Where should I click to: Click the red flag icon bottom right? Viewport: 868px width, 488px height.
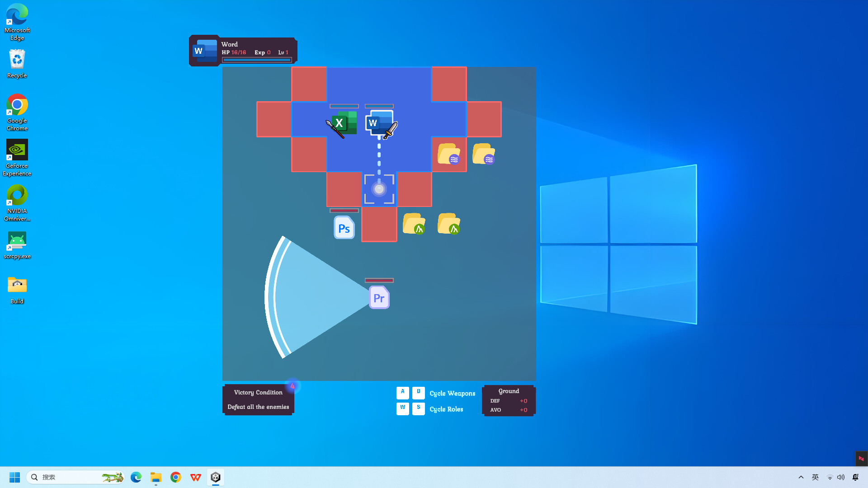[861, 459]
